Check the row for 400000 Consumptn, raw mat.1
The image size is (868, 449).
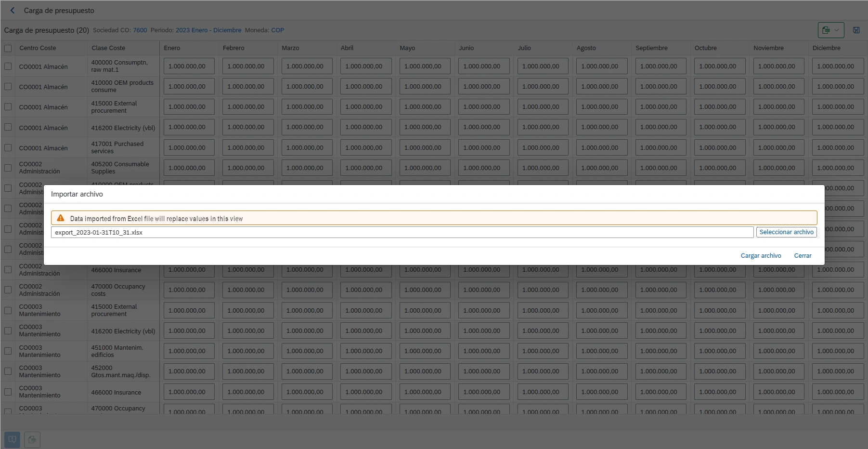[8, 66]
